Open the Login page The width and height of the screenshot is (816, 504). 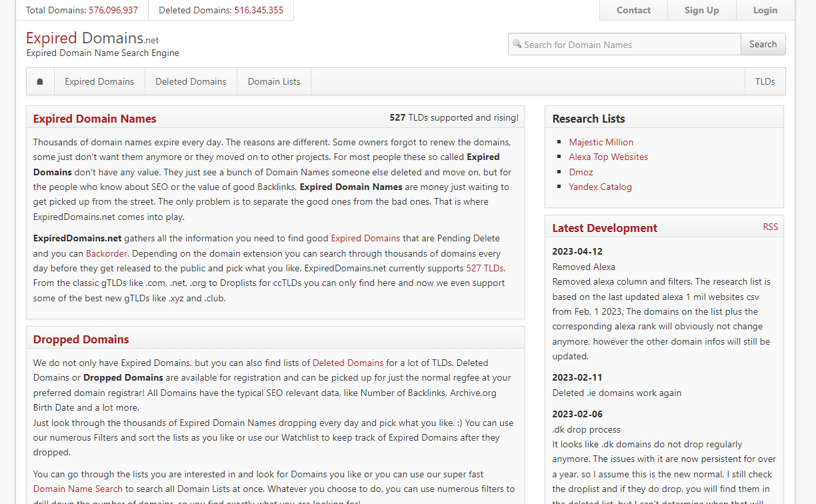[765, 10]
